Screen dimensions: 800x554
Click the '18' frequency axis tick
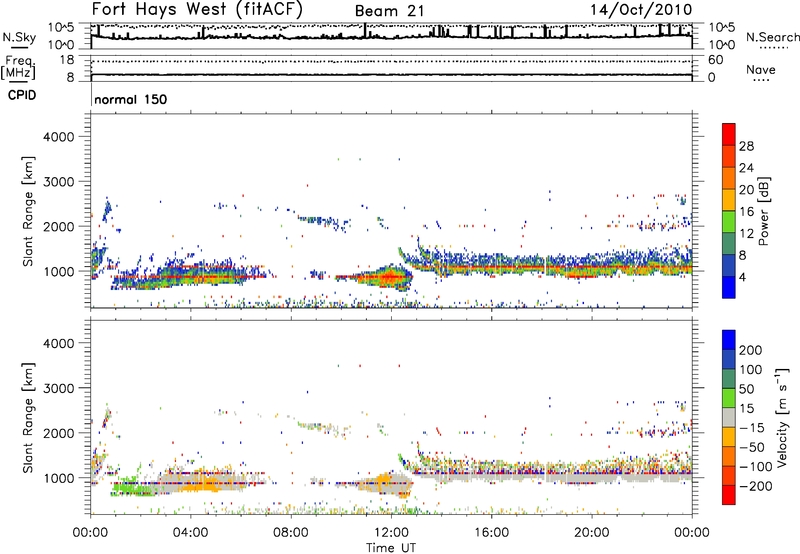coord(67,60)
